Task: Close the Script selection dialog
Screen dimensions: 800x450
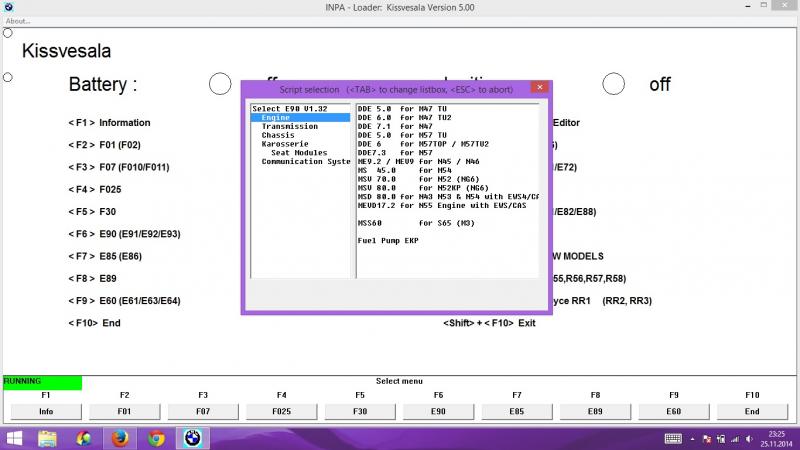Action: (538, 88)
